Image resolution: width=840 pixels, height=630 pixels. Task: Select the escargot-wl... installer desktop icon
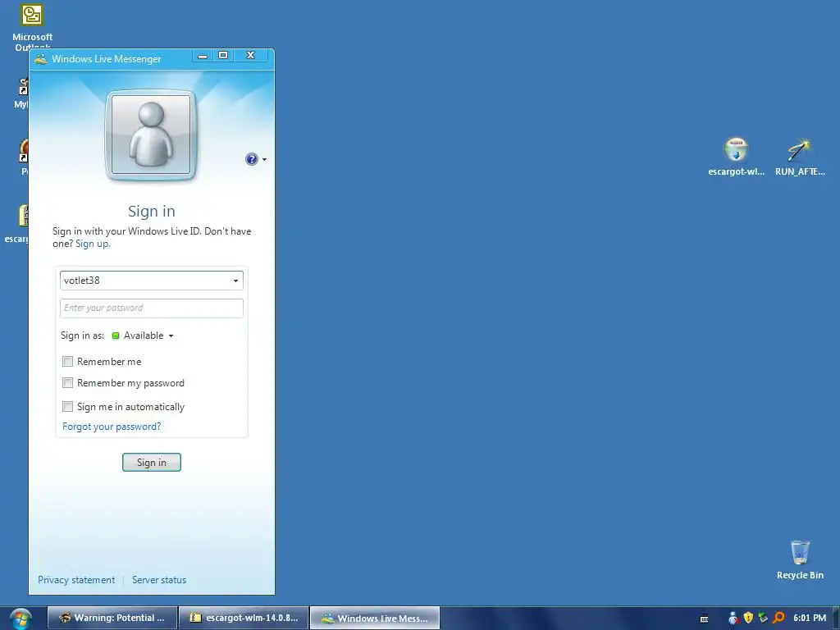pyautogui.click(x=736, y=157)
